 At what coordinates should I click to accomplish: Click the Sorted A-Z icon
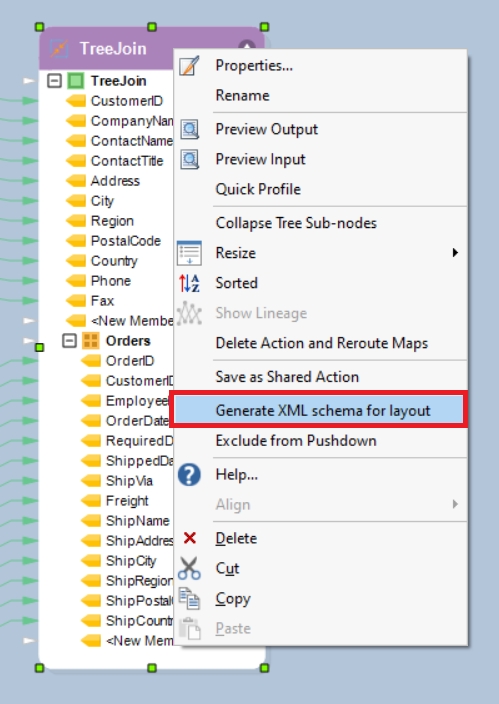(x=189, y=283)
